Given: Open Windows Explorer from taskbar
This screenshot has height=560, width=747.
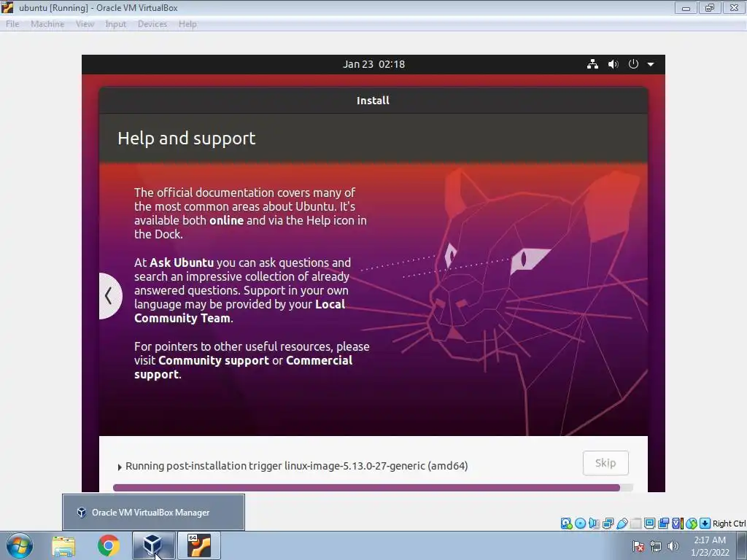Looking at the screenshot, I should click(x=63, y=545).
